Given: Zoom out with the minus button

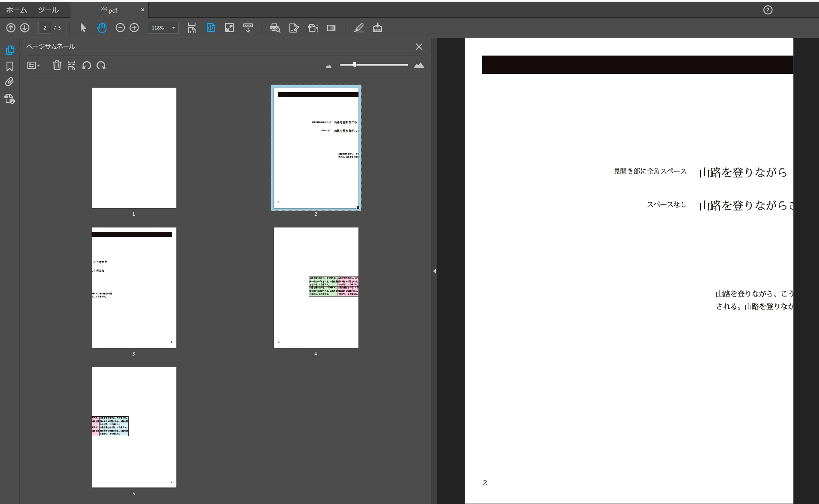Looking at the screenshot, I should pos(120,28).
